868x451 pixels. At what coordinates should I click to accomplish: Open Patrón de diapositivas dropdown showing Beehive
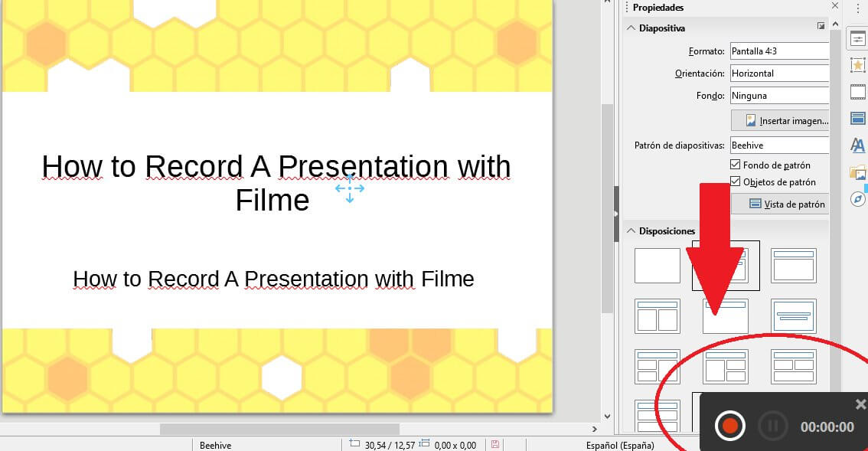[x=779, y=145]
